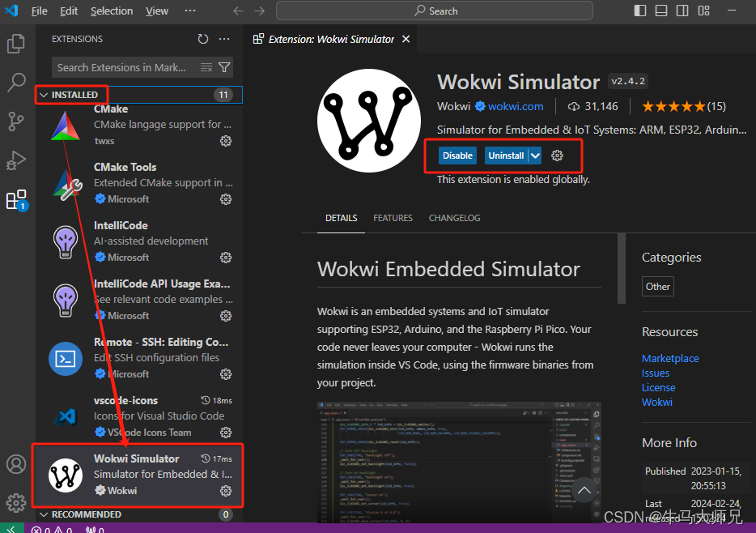756x533 pixels.
Task: Open manage gear for vscode-icons
Action: coord(226,433)
